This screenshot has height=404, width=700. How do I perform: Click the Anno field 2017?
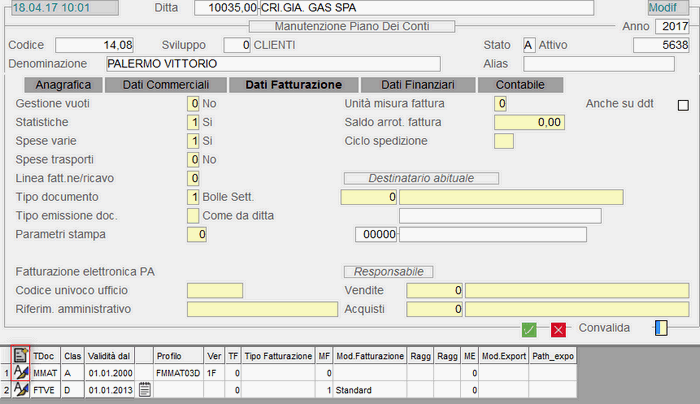click(672, 26)
